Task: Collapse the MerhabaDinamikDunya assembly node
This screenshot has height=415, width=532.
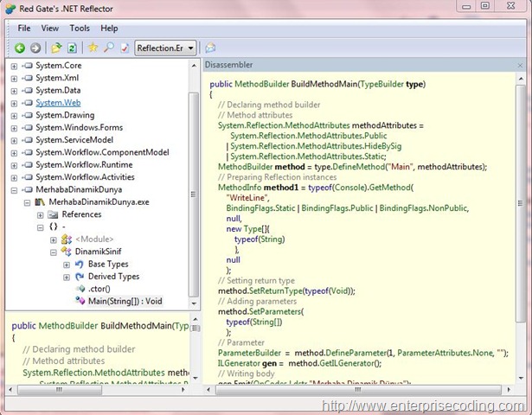Action: pyautogui.click(x=14, y=190)
